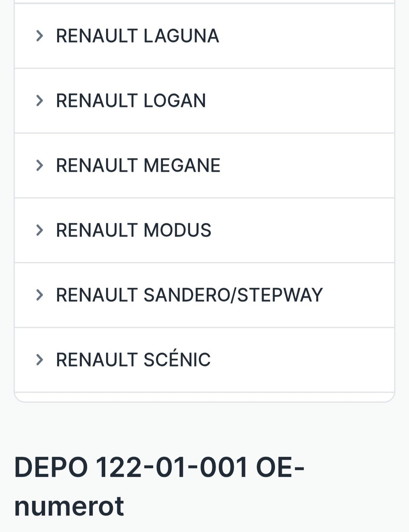Image resolution: width=409 pixels, height=532 pixels.
Task: Click the DEPO 122-01-001 OE-numerot heading
Action: (x=159, y=486)
